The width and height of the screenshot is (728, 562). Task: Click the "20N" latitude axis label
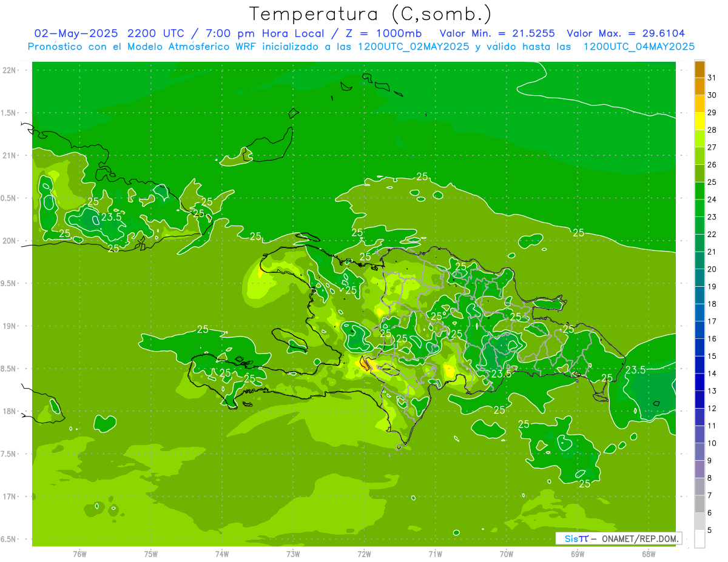point(8,241)
